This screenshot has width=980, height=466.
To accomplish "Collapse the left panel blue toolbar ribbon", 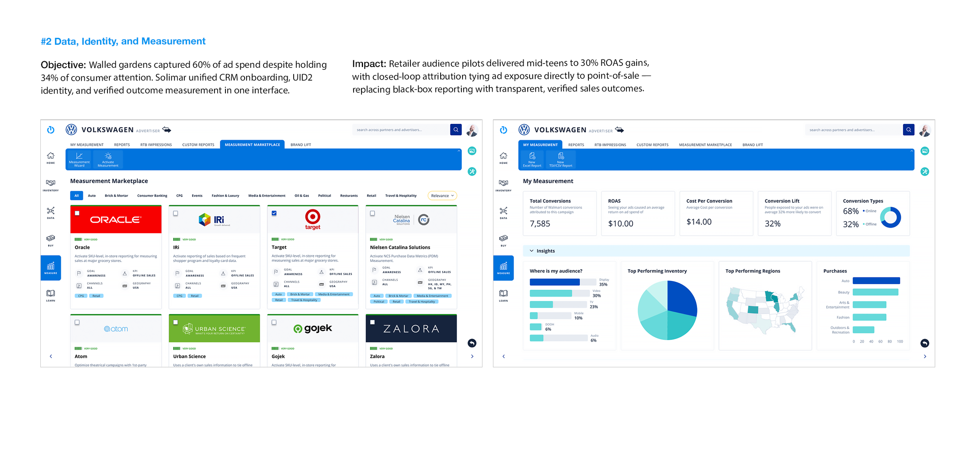I will point(459,151).
